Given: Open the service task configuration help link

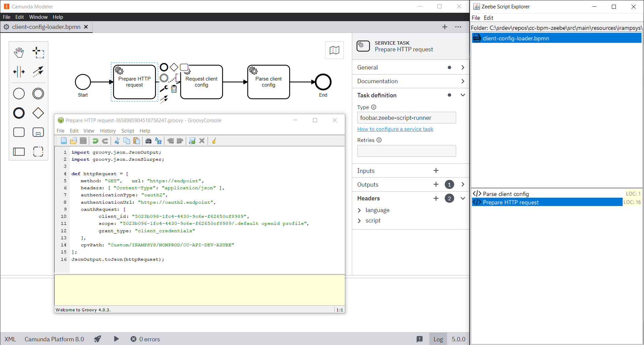Looking at the screenshot, I should (x=395, y=129).
